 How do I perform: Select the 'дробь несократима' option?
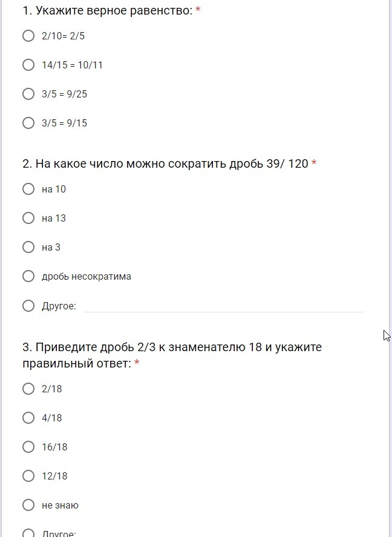(28, 276)
